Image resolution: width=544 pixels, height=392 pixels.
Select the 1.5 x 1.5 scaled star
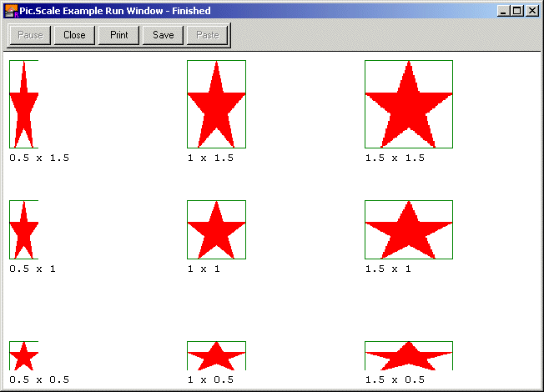pos(408,104)
